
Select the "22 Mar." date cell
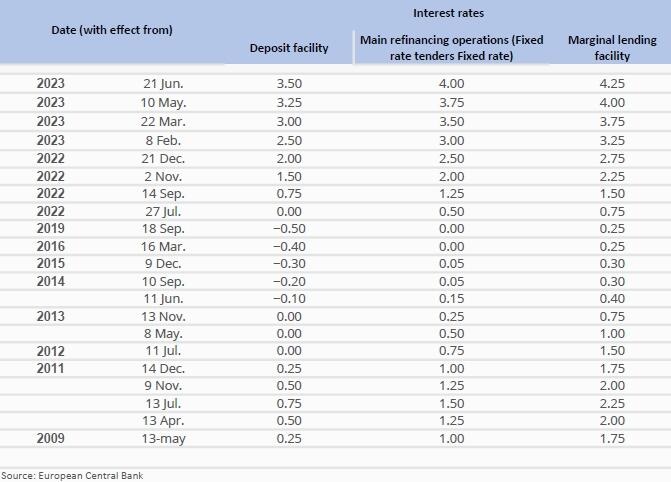(x=164, y=120)
